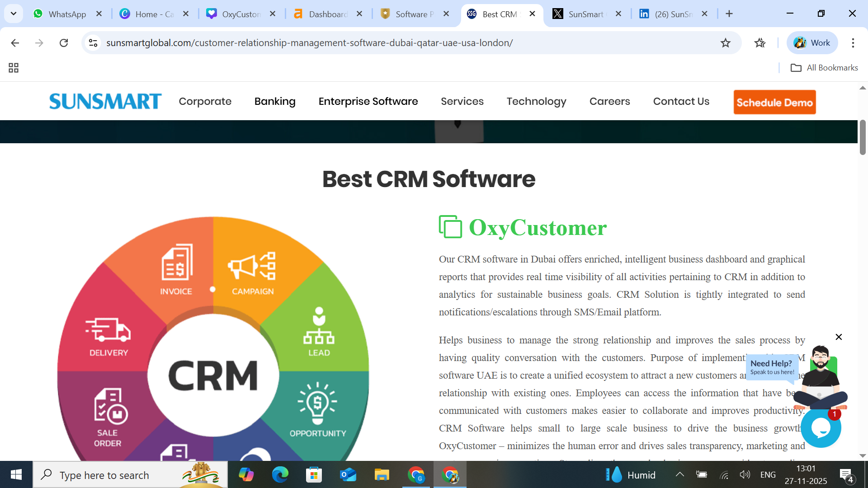Image resolution: width=868 pixels, height=488 pixels.
Task: Click the Sale Order icon
Action: click(x=110, y=406)
